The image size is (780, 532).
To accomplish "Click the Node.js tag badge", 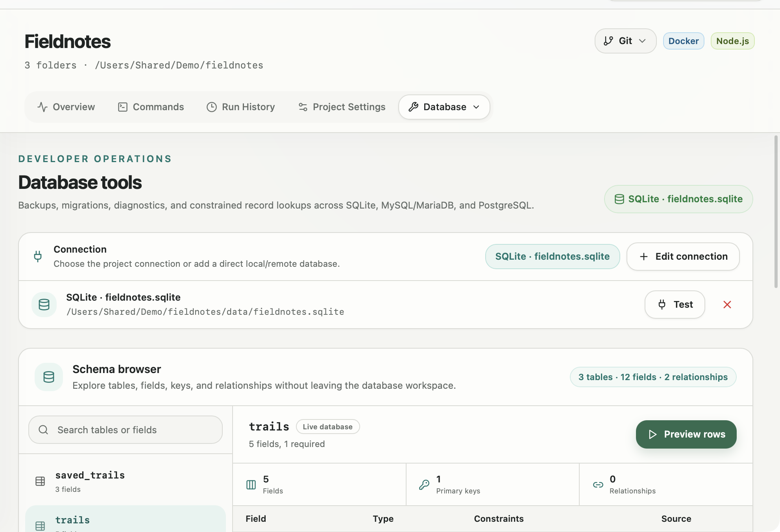I will [732, 41].
